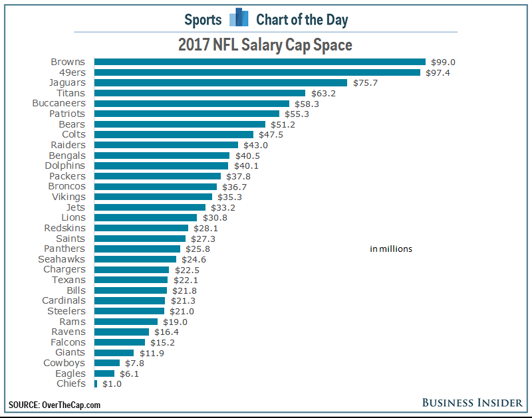Click the OverTheCap.com source credit

click(55, 405)
